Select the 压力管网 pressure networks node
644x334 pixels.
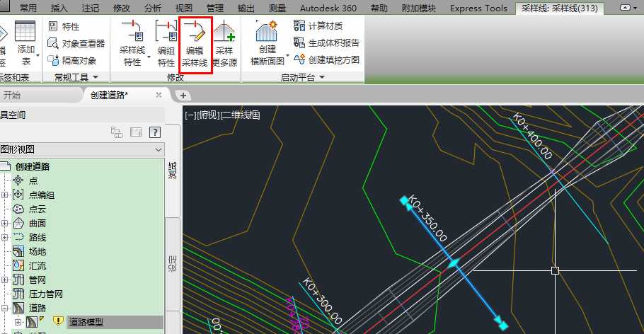pos(45,294)
